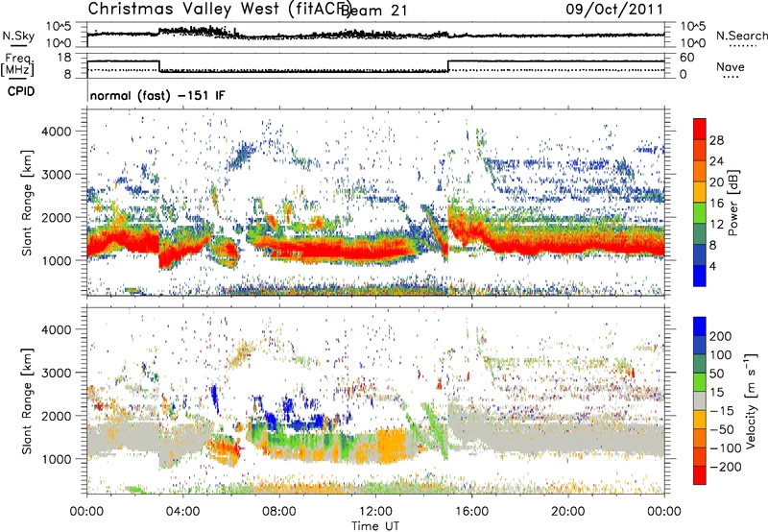The width and height of the screenshot is (768, 532).
Task: Select the "1000" tick of the power panel
Action: [57, 260]
